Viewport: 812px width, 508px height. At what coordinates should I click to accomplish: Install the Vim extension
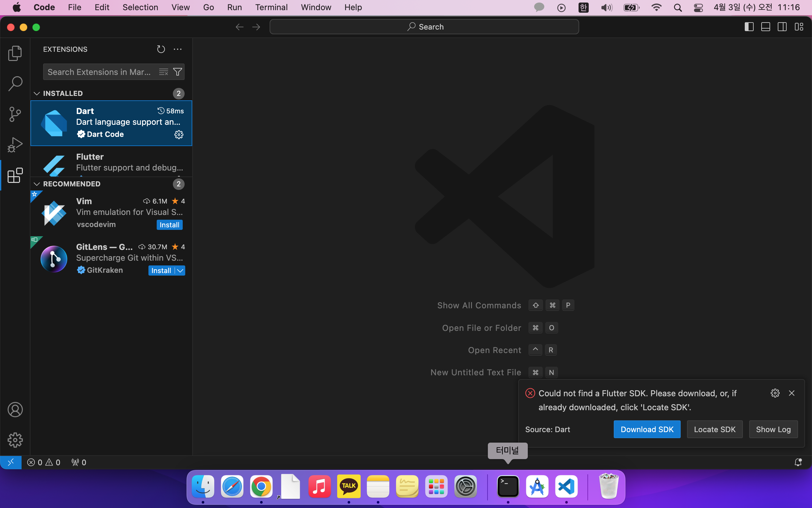[x=169, y=225]
